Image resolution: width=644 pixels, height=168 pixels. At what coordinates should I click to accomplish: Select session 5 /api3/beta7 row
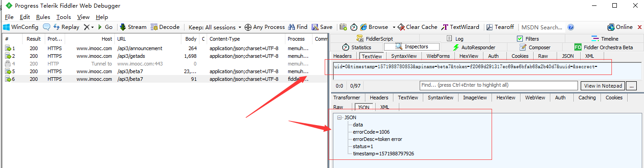pyautogui.click(x=164, y=71)
